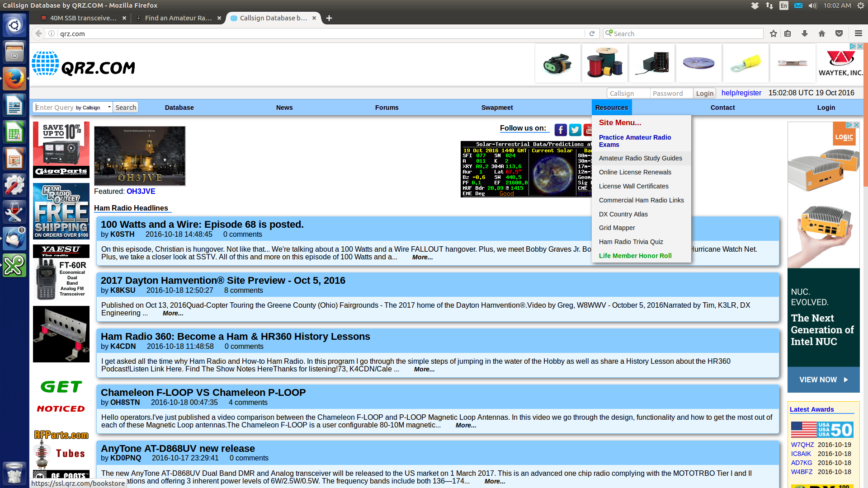The image size is (868, 488).
Task: Click the Firefox home icon
Action: [x=822, y=33]
